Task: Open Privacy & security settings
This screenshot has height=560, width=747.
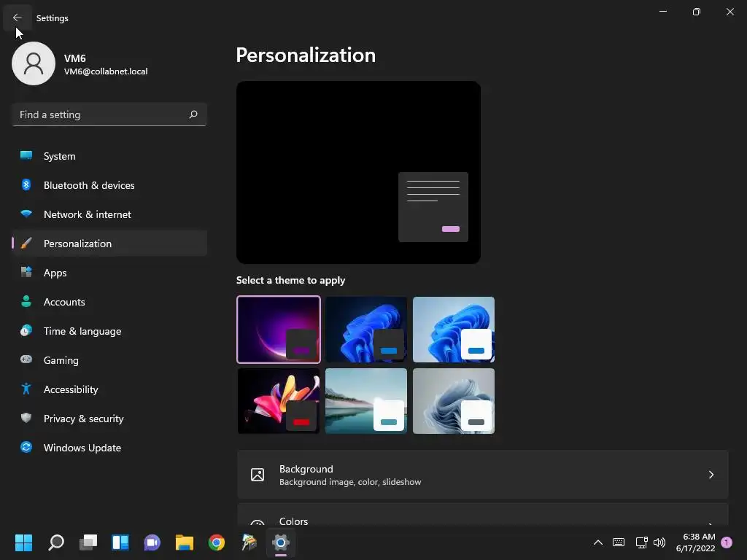Action: point(109,419)
